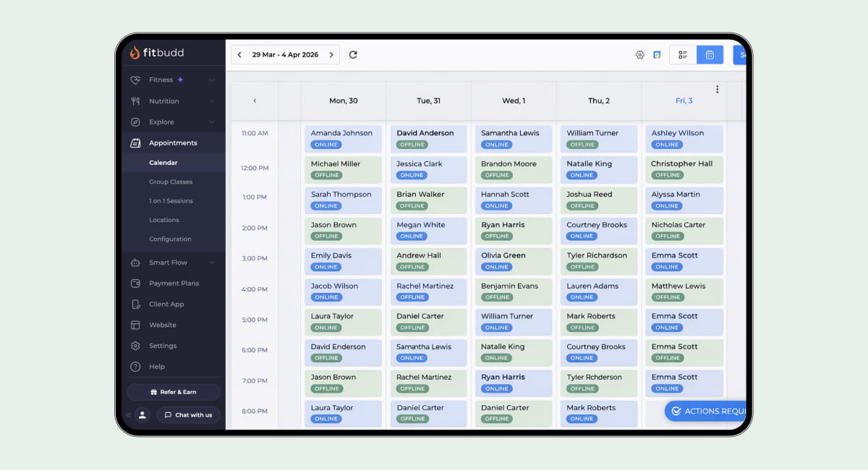The height and width of the screenshot is (470, 868).
Task: Click the Nutrition fork-and-knife icon
Action: pyautogui.click(x=135, y=101)
